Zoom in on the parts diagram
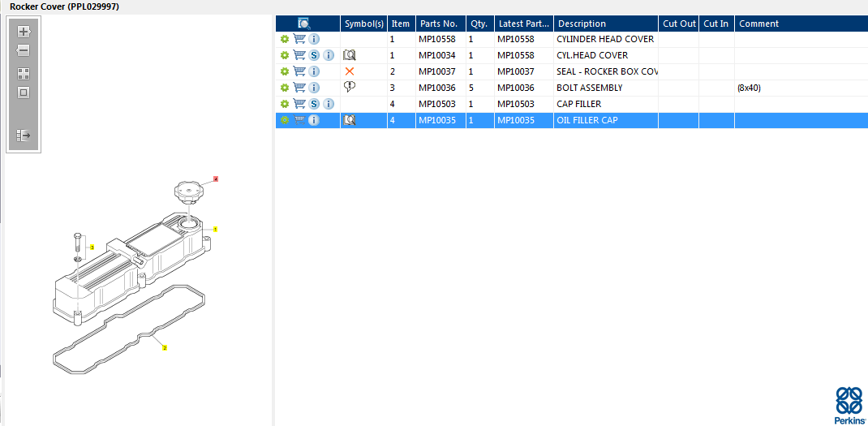This screenshot has width=868, height=426. tap(24, 32)
